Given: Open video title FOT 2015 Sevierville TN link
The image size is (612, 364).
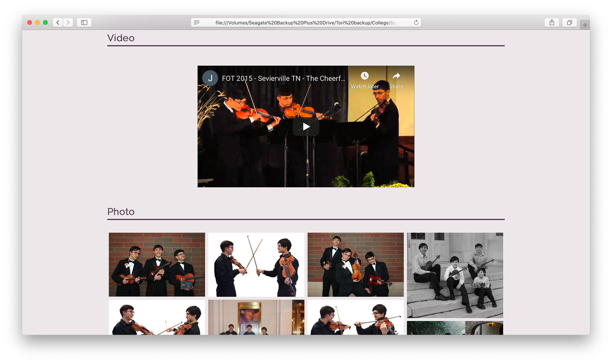Looking at the screenshot, I should pyautogui.click(x=283, y=78).
